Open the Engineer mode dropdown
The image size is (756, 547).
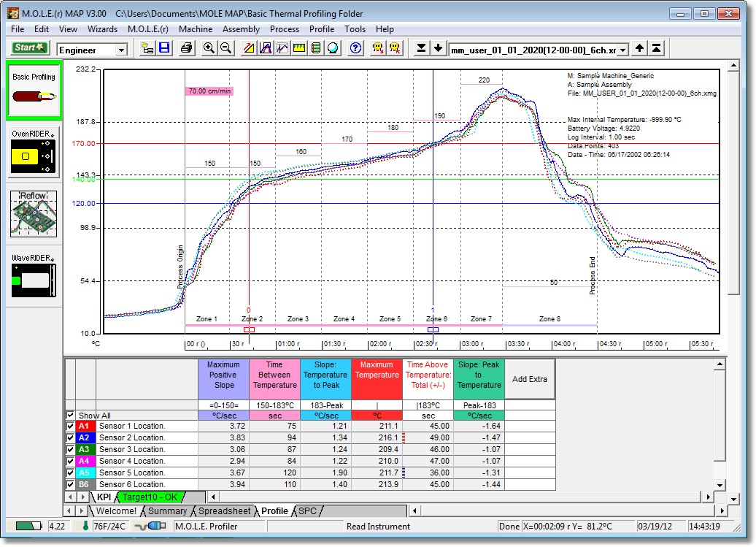(x=122, y=50)
